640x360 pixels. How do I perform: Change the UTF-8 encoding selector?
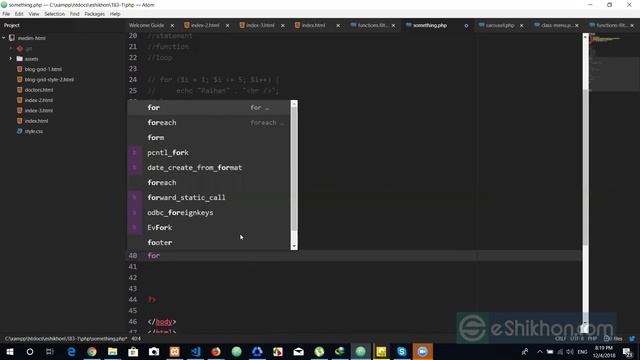[577, 339]
